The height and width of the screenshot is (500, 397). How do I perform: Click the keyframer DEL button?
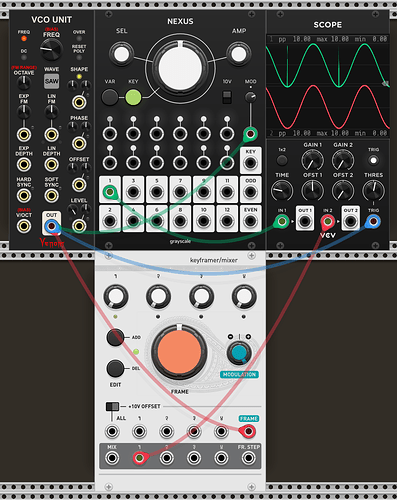[115, 368]
